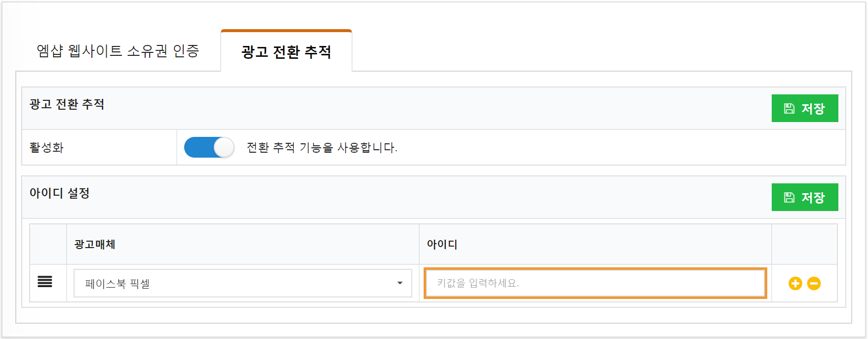Grab the row reorder handle icon
Viewport: 868px width, 339px height.
(x=45, y=282)
